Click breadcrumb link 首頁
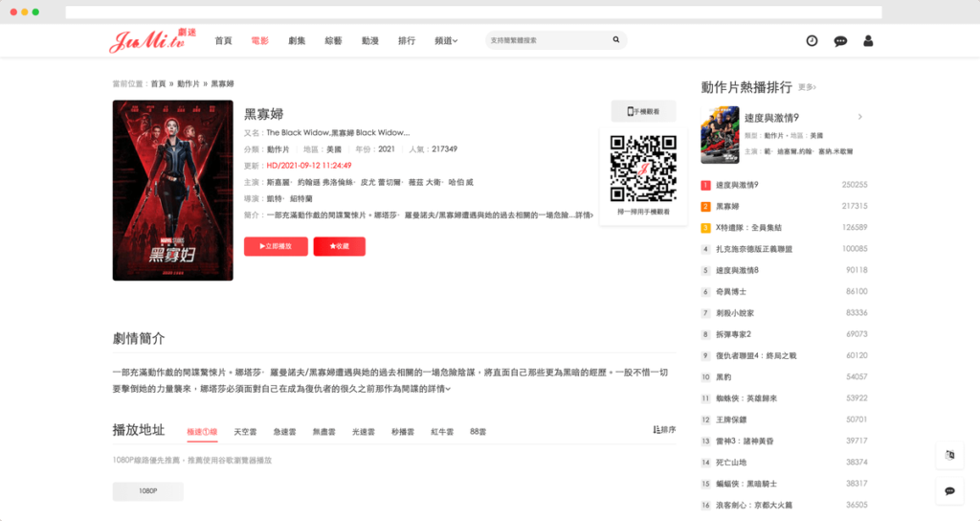This screenshot has height=521, width=980. [158, 84]
